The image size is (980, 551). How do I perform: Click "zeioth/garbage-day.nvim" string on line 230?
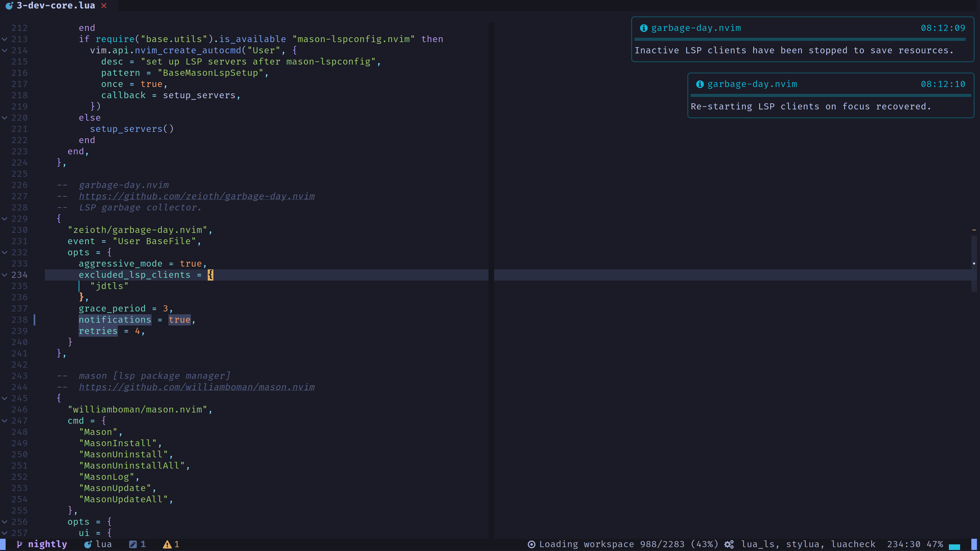(x=137, y=230)
